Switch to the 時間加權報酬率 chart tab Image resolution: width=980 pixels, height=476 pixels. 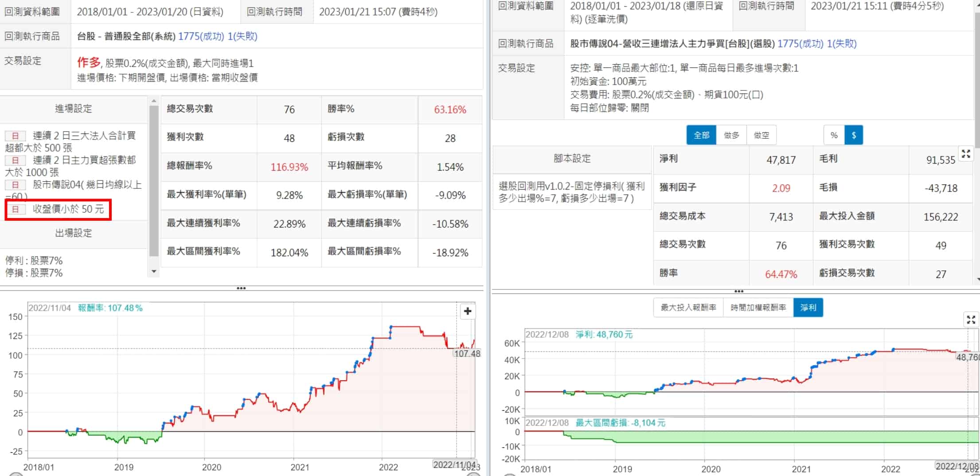pos(758,307)
